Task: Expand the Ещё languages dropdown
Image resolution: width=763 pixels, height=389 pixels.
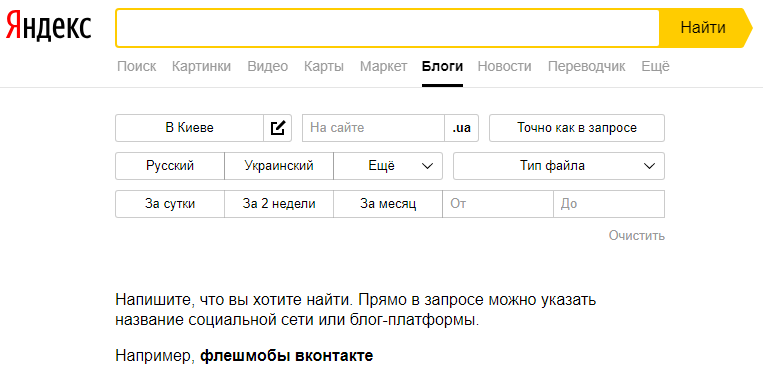Action: 388,166
